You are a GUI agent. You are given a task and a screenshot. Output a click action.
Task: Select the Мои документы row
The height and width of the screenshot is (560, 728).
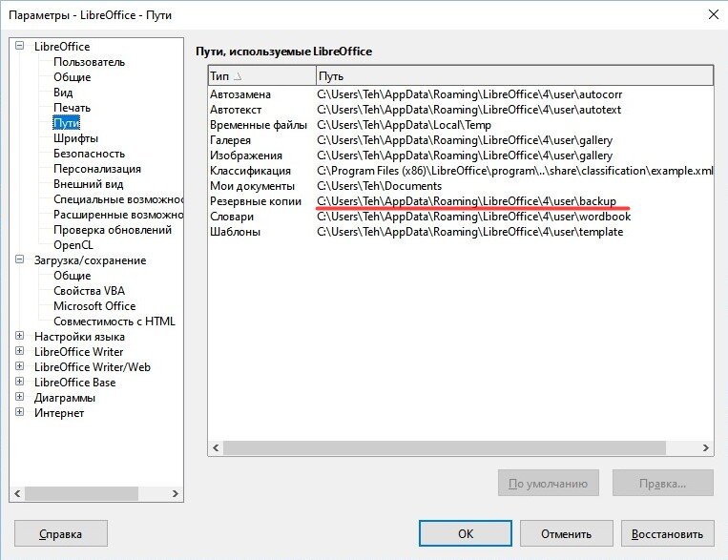(x=461, y=186)
